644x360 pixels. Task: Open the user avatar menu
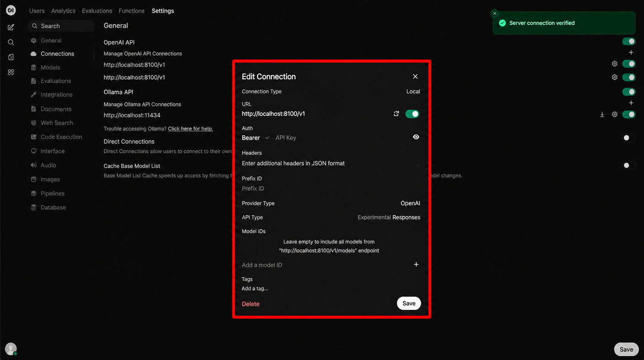[x=11, y=348]
